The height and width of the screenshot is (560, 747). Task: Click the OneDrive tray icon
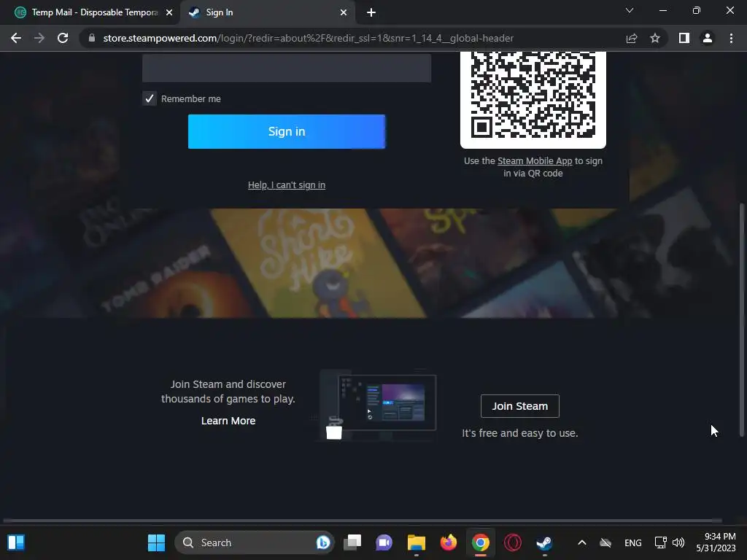605,542
